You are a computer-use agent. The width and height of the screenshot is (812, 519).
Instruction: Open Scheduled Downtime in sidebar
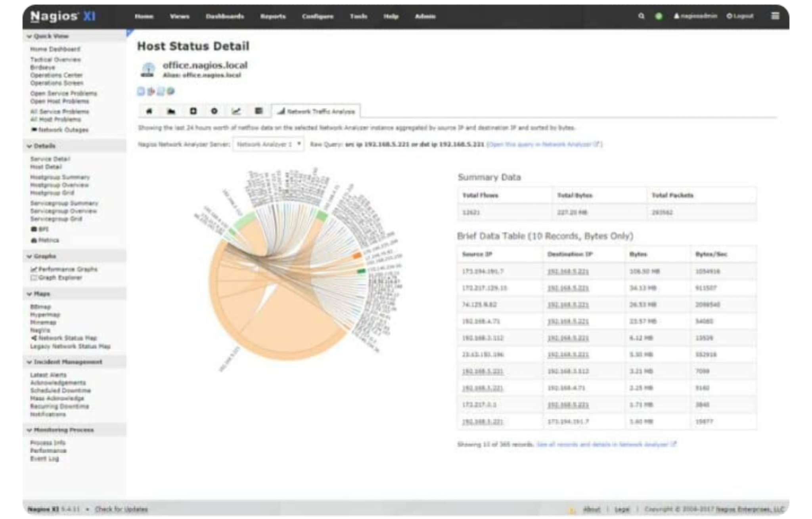pos(61,391)
